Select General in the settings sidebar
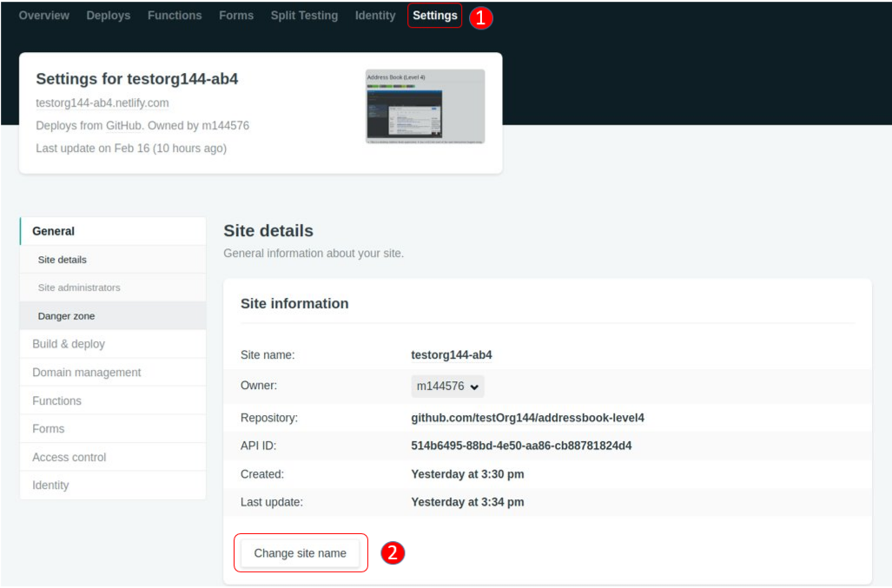The width and height of the screenshot is (892, 588). click(x=53, y=230)
